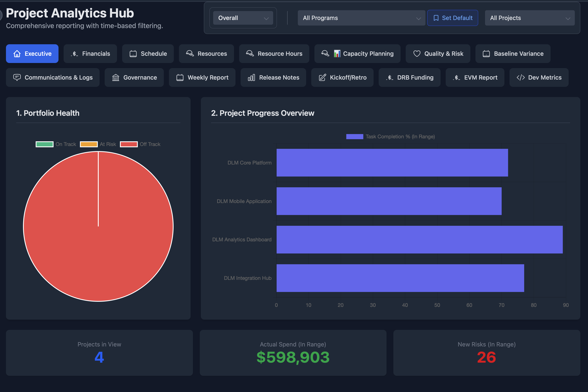Viewport: 588px width, 392px height.
Task: Click the pencil-edit icon on Kickoff/Retro
Action: (322, 77)
